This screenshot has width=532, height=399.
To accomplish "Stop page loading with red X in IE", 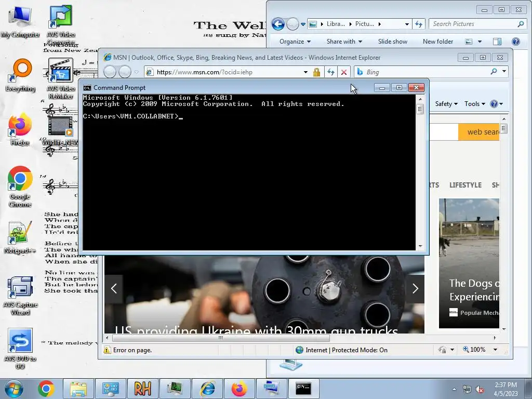I will tap(344, 72).
